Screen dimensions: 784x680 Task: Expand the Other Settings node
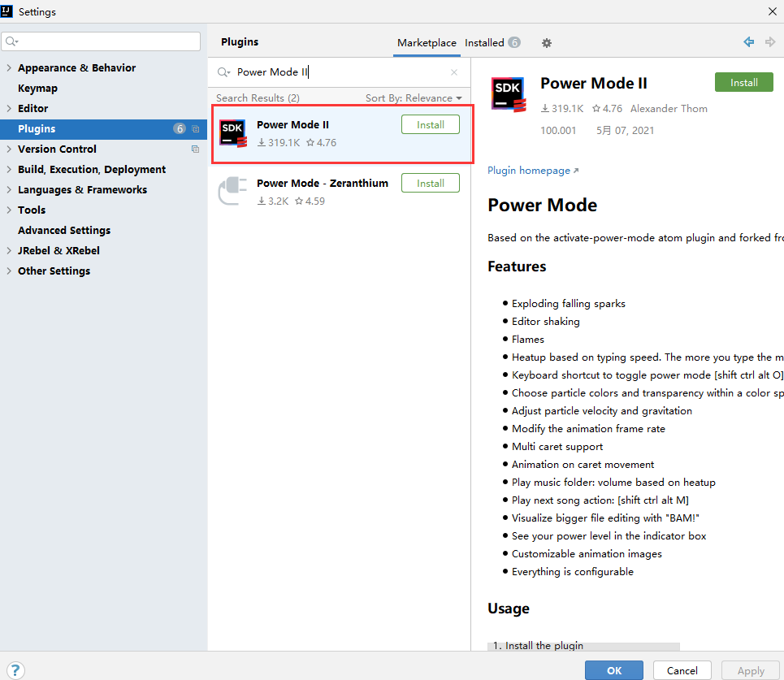pyautogui.click(x=9, y=271)
